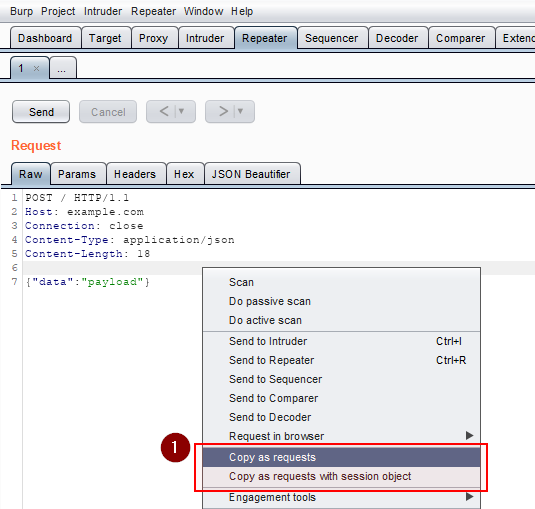Image resolution: width=535 pixels, height=509 pixels.
Task: Click the JSON body on line 7
Action: (88, 282)
